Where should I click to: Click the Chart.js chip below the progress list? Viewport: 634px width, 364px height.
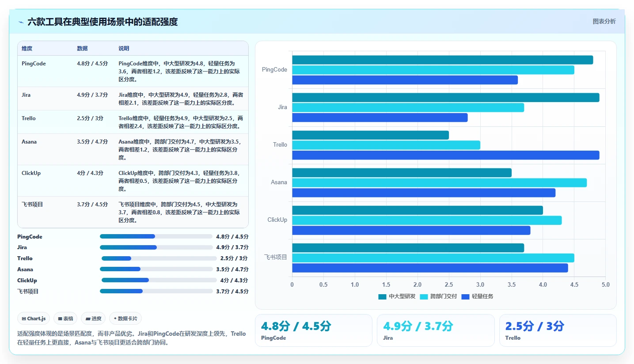(x=34, y=318)
